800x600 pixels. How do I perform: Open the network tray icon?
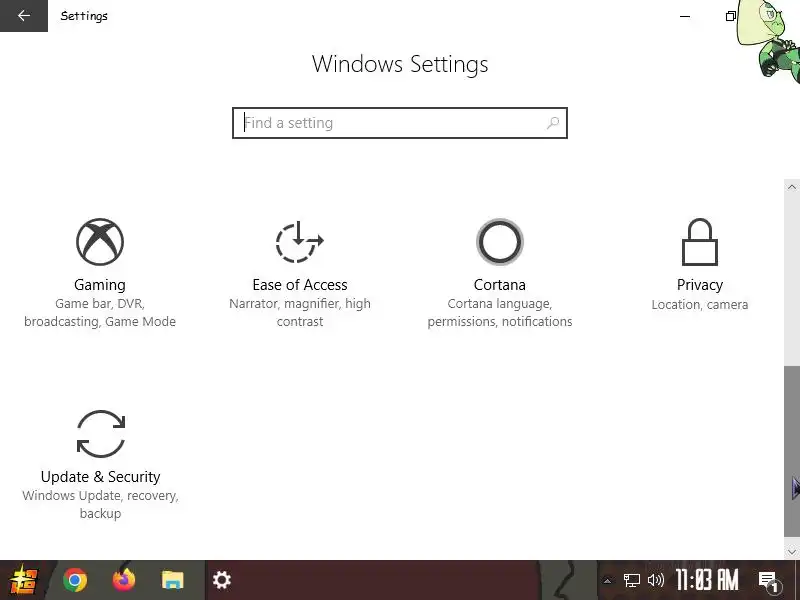pos(632,580)
